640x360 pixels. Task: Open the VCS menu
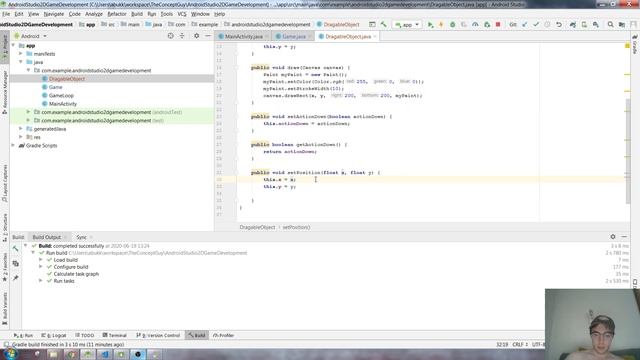pyautogui.click(x=182, y=14)
